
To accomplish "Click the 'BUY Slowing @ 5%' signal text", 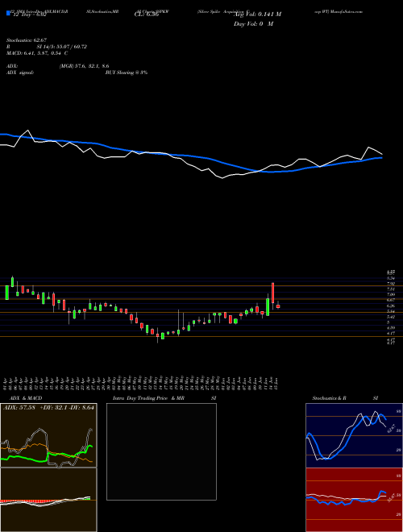I will (x=127, y=73).
